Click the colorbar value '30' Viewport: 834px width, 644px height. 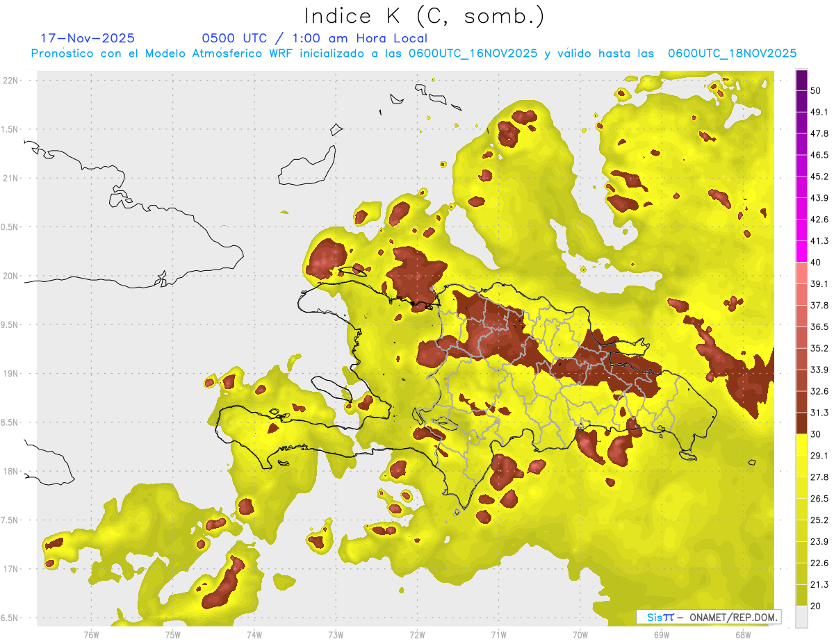coord(816,434)
